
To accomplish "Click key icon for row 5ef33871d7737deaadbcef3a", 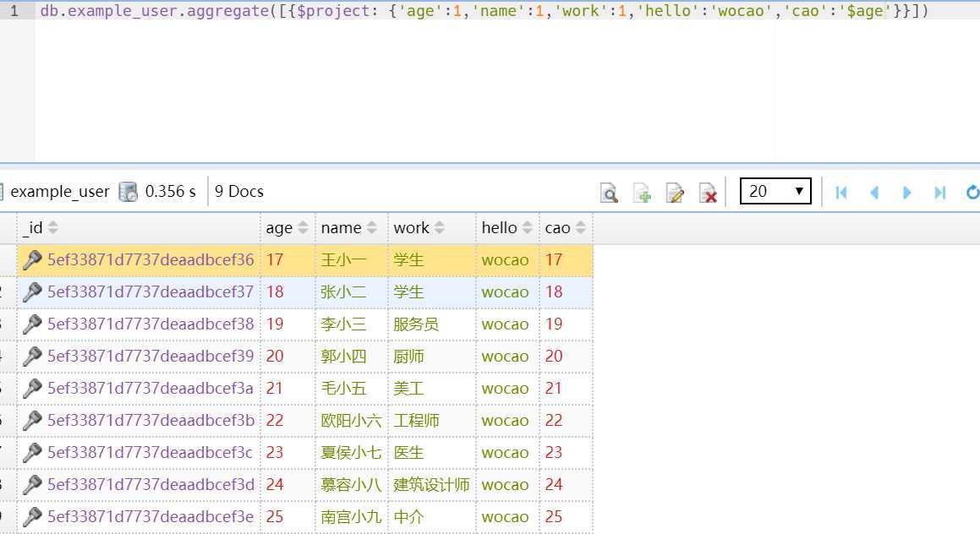I will tap(32, 389).
